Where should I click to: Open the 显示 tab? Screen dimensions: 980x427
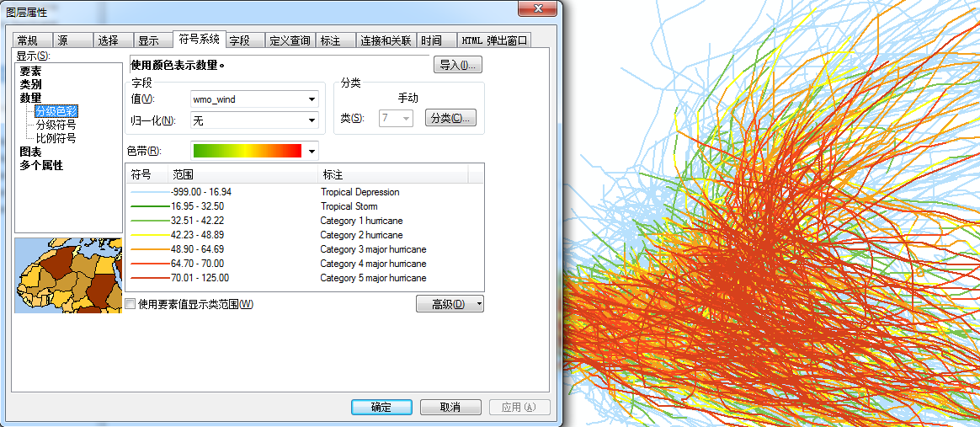tap(153, 40)
